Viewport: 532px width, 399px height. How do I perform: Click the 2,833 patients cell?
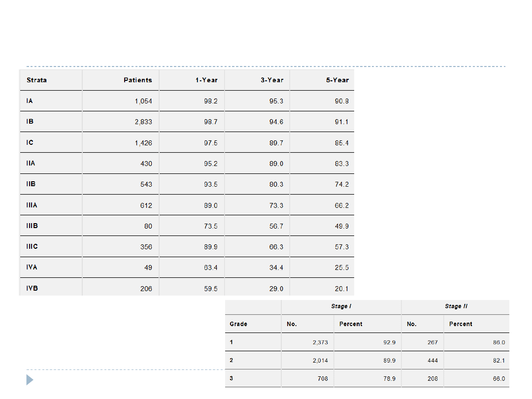tap(143, 122)
